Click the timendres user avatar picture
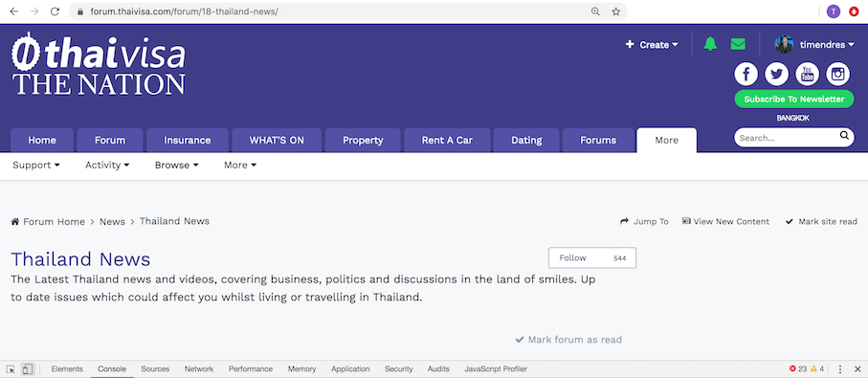This screenshot has width=868, height=378. 784,44
